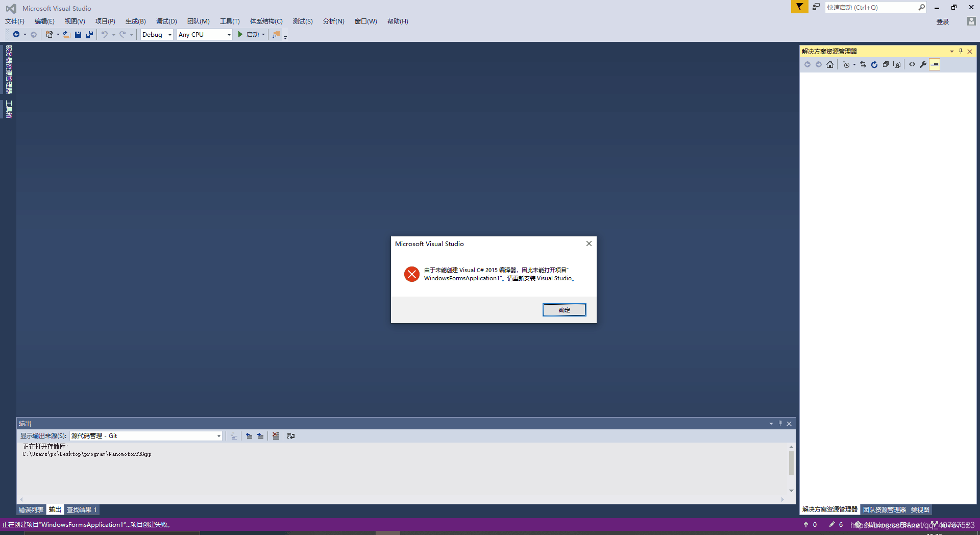
Task: Toggle pin on Output panel
Action: [x=780, y=423]
